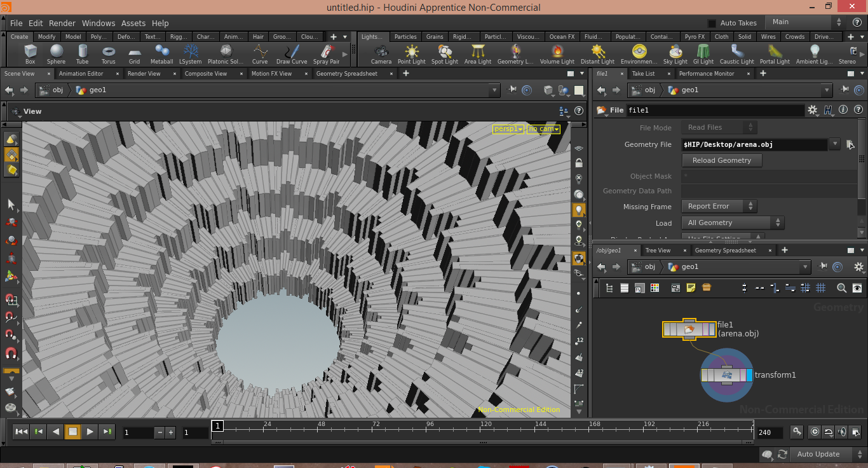
Task: Open the Render menu
Action: click(62, 23)
